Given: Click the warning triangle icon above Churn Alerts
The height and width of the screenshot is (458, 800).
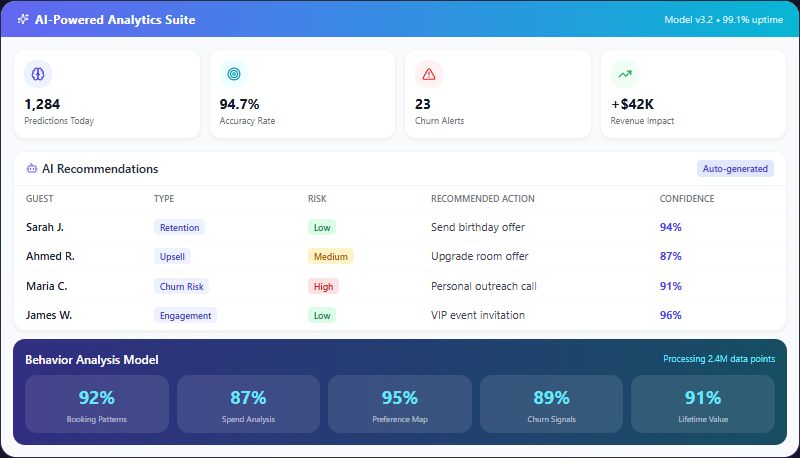Looking at the screenshot, I should pyautogui.click(x=429, y=74).
